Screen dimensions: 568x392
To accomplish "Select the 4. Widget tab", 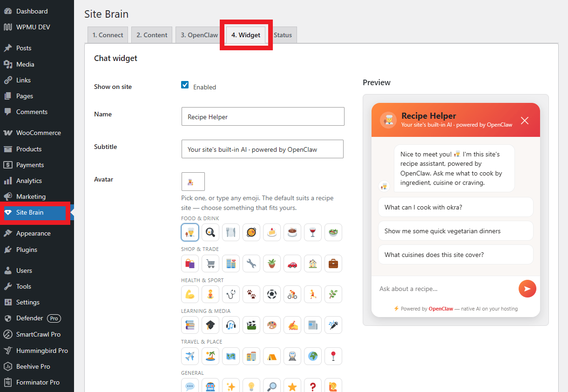I will (246, 35).
